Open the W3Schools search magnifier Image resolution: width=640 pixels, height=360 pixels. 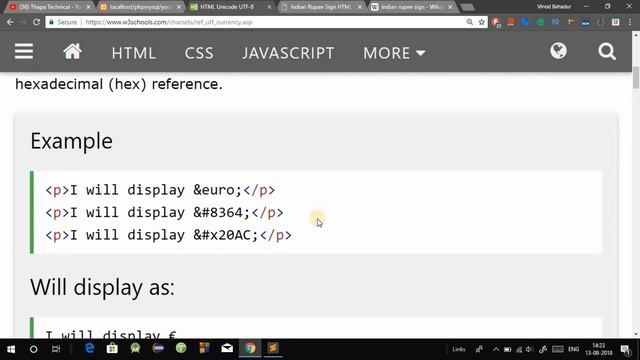point(607,52)
